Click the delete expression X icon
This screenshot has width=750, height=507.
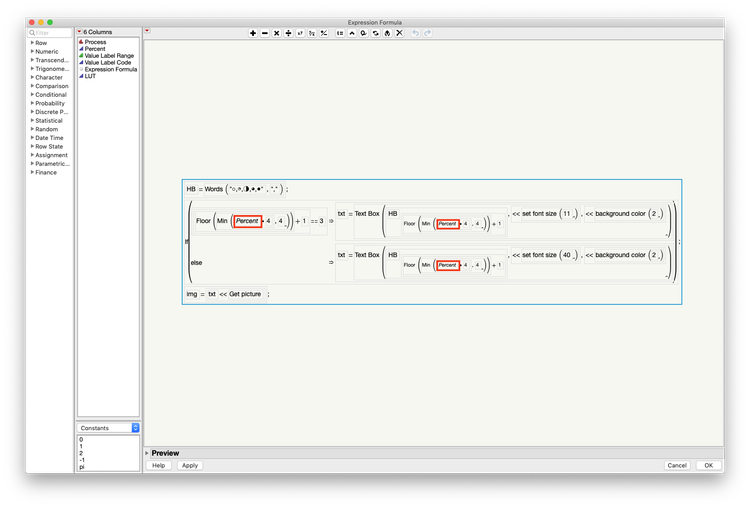(x=399, y=33)
